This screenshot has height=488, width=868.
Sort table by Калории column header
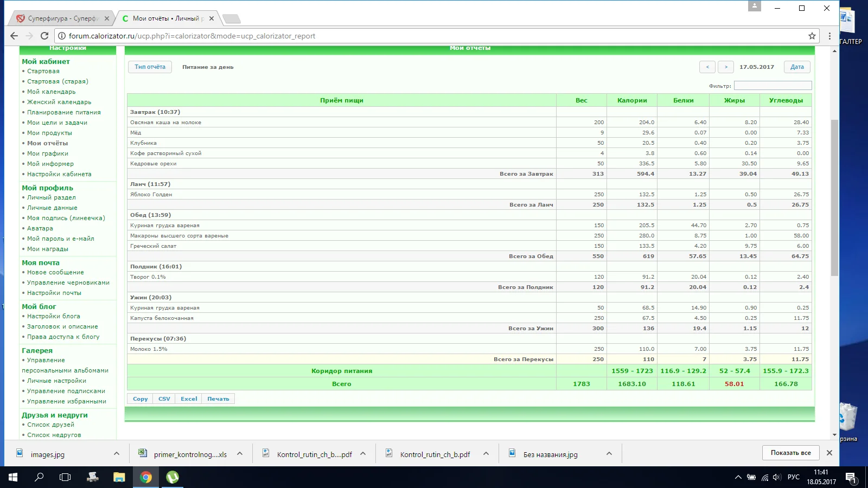pos(632,100)
